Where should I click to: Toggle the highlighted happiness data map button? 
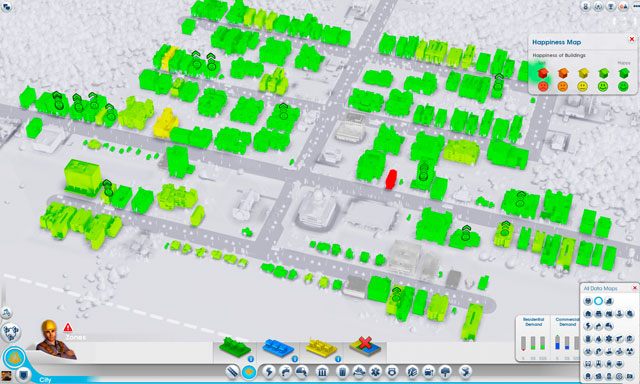(x=598, y=301)
